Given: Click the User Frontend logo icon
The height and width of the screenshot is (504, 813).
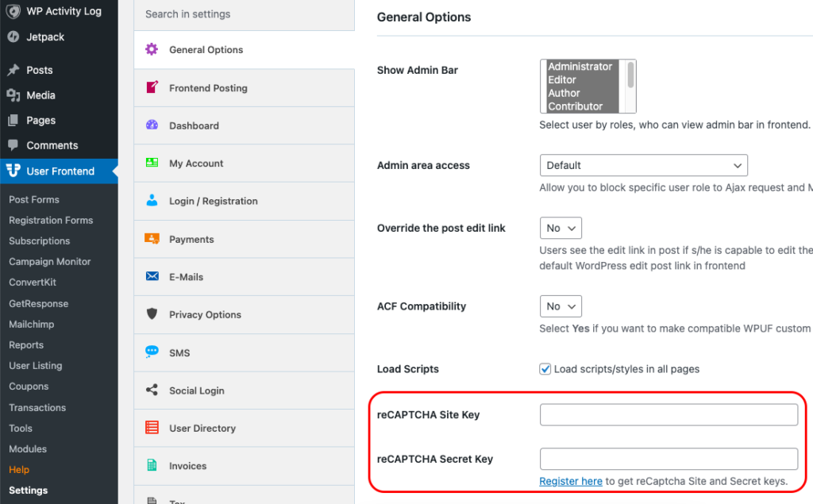Looking at the screenshot, I should click(x=13, y=171).
